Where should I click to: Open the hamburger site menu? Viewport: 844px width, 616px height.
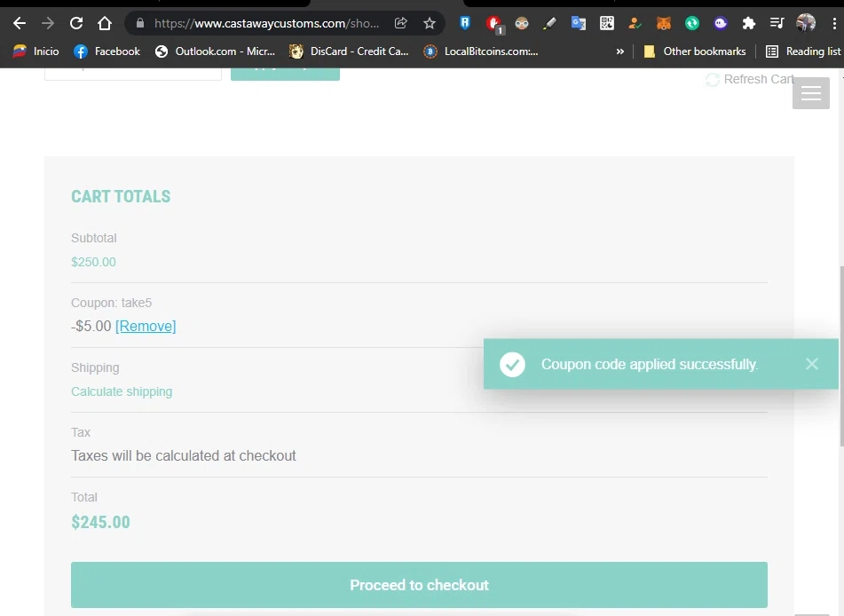[810, 93]
